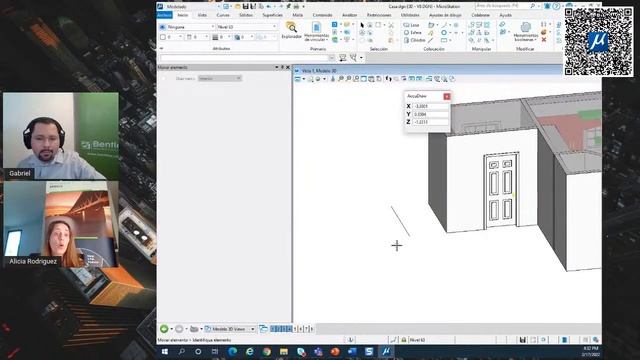
Task: Click the Open folder icon in quick access toolbar
Action: [x=238, y=7]
